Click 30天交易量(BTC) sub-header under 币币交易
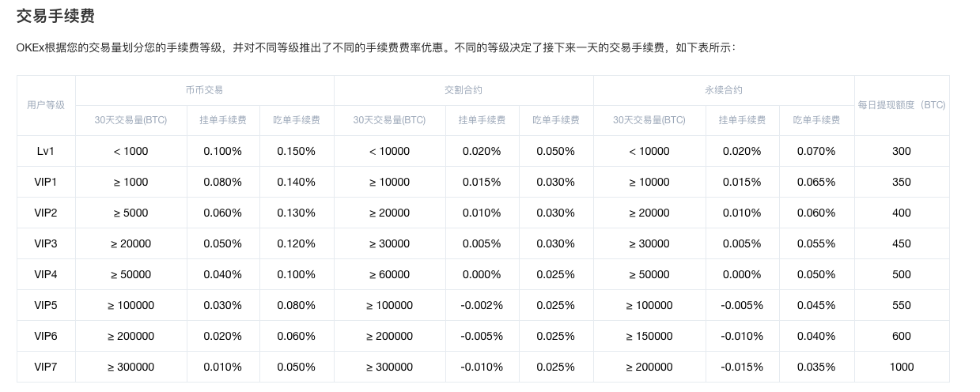The width and height of the screenshot is (980, 392). click(131, 120)
